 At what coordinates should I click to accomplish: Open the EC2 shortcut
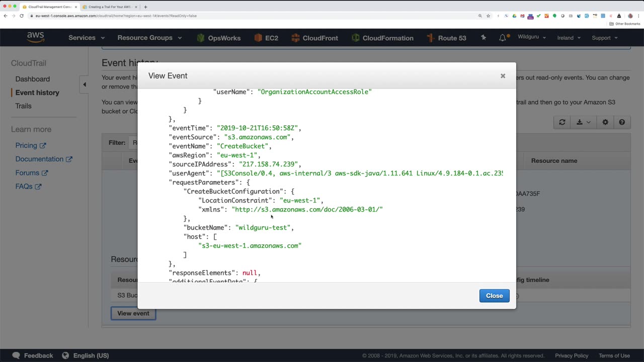[266, 38]
